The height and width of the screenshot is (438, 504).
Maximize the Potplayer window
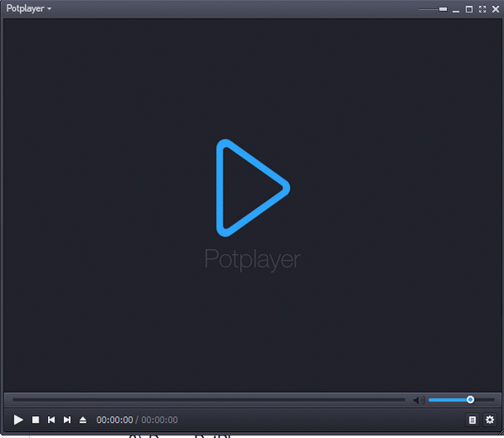coord(469,9)
